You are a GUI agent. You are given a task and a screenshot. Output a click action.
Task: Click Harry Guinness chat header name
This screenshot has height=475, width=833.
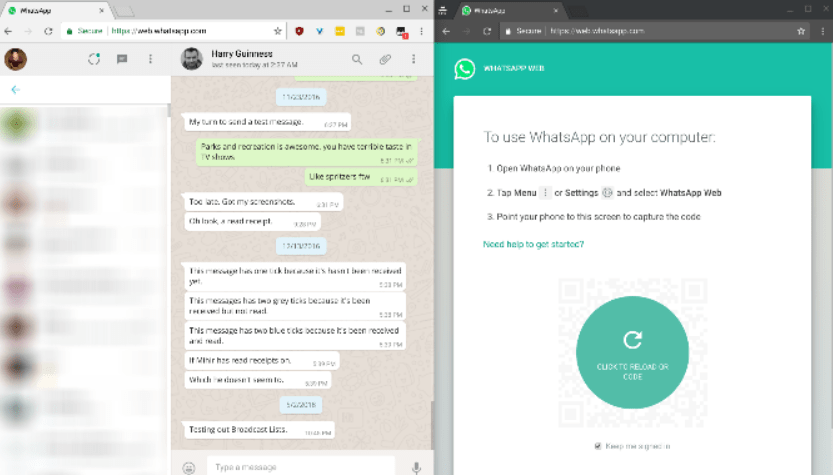(242, 54)
